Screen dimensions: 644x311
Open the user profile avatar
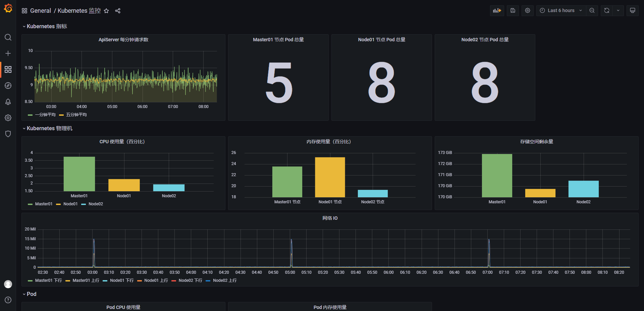click(8, 284)
